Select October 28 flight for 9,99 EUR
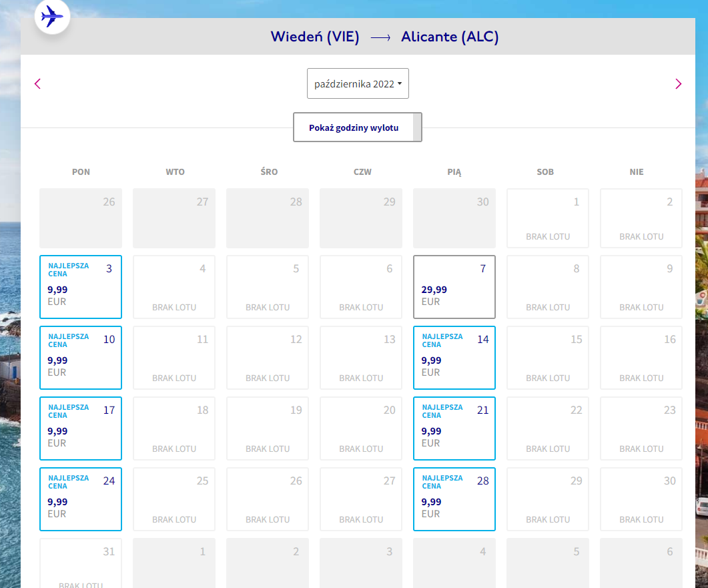 [x=454, y=499]
